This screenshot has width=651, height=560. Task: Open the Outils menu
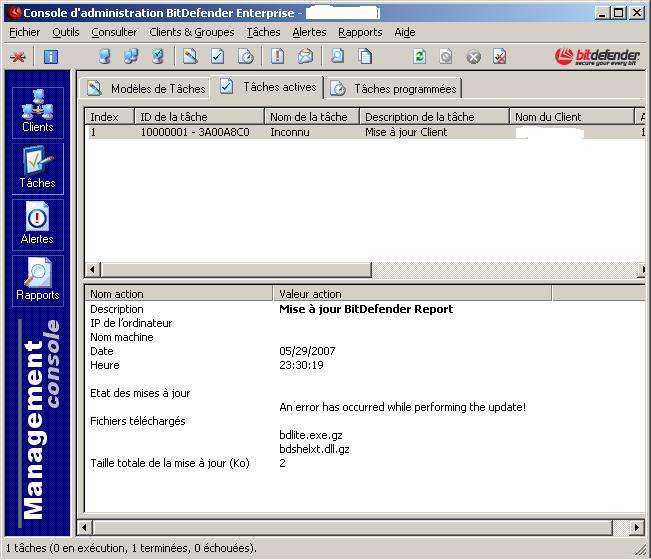tap(66, 32)
